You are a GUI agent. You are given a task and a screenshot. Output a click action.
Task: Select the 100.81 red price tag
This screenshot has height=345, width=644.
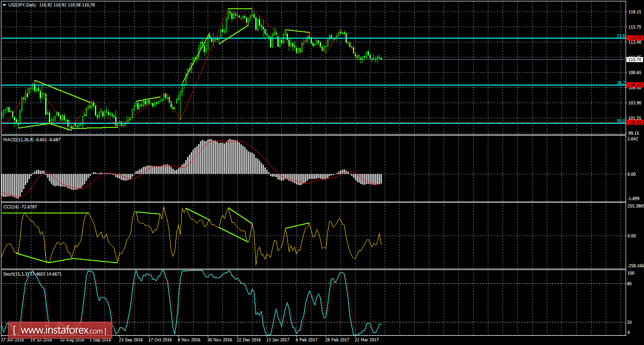point(635,123)
